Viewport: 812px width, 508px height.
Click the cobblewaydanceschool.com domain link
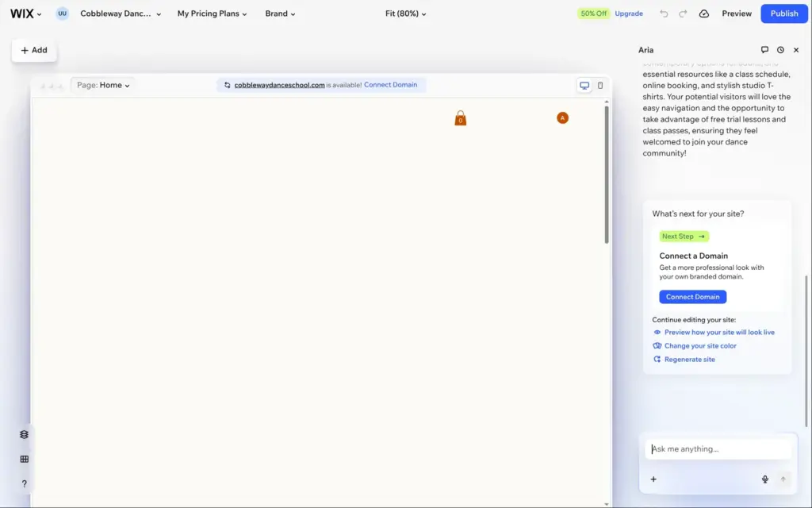tap(279, 85)
